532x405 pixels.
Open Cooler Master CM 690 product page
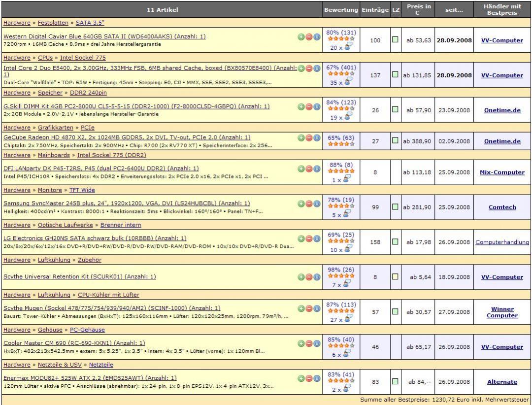click(x=74, y=343)
